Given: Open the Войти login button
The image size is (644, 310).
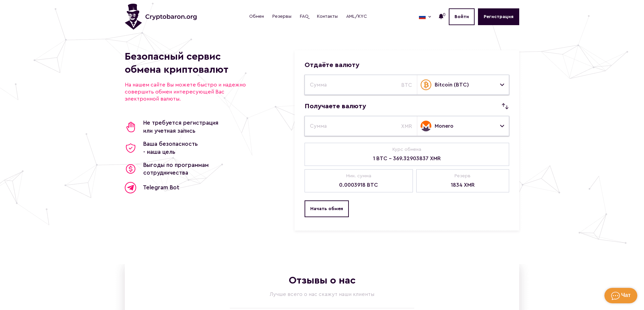Looking at the screenshot, I should coord(461,16).
